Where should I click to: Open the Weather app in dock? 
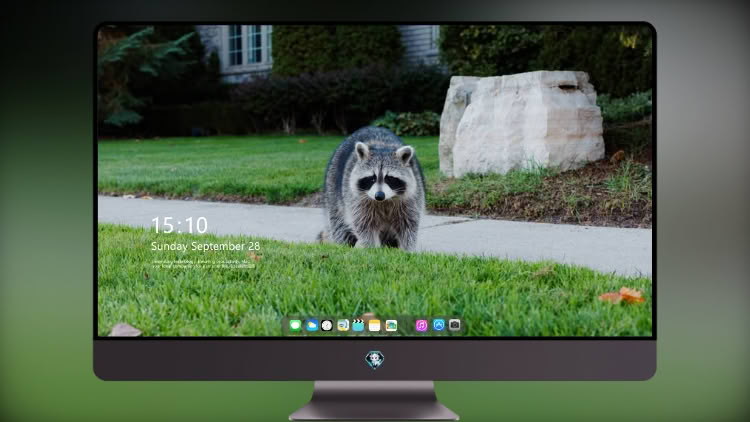[312, 326]
